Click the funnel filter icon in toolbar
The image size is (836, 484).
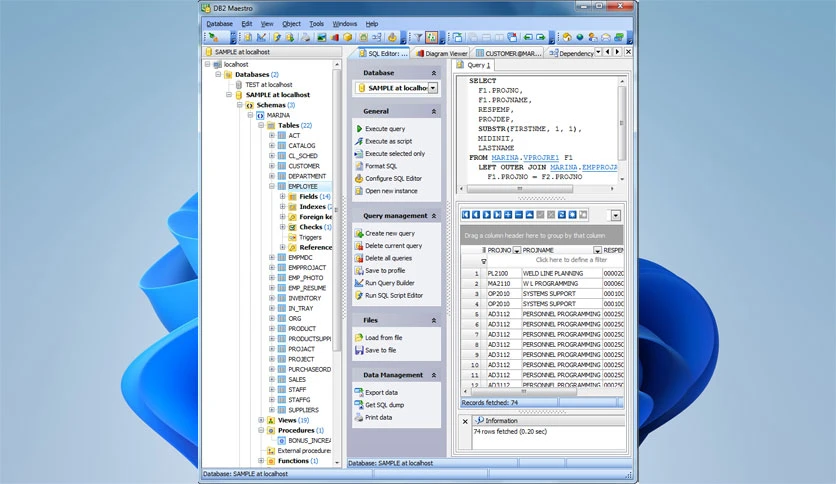pos(419,37)
